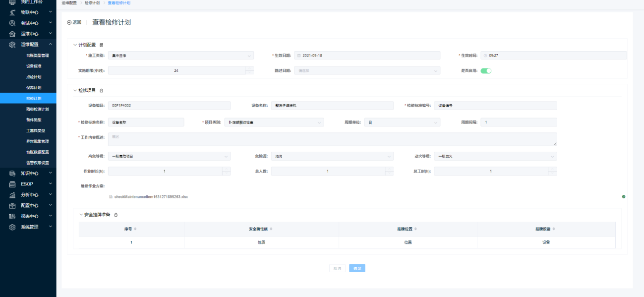Increase the 实施期限 hours stepper value
This screenshot has height=297, width=644.
[x=249, y=68]
